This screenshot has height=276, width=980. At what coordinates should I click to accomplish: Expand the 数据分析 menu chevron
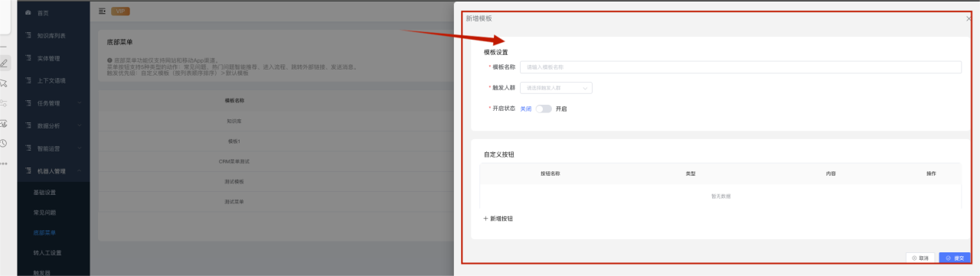(x=79, y=125)
